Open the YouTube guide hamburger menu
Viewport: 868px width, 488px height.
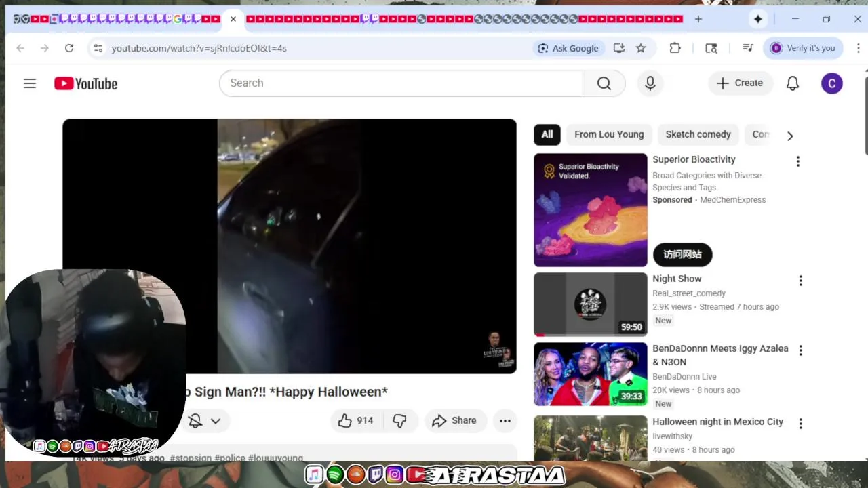coord(30,83)
